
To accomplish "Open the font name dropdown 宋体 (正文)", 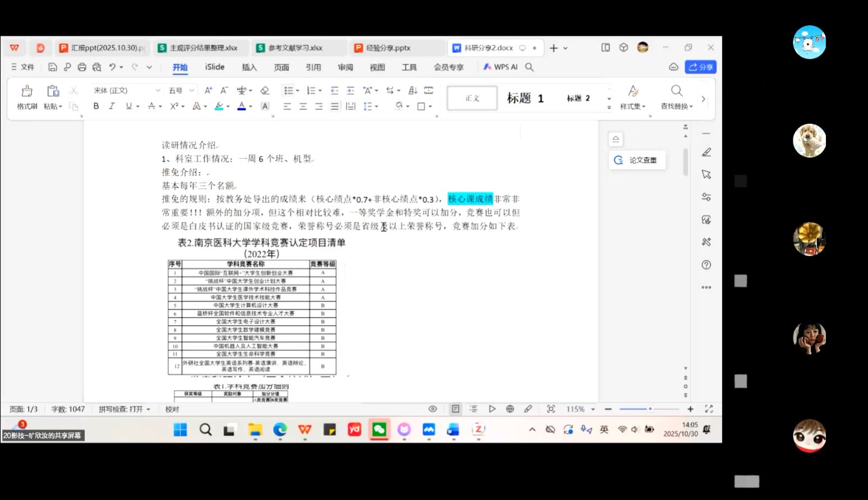I will coord(127,90).
